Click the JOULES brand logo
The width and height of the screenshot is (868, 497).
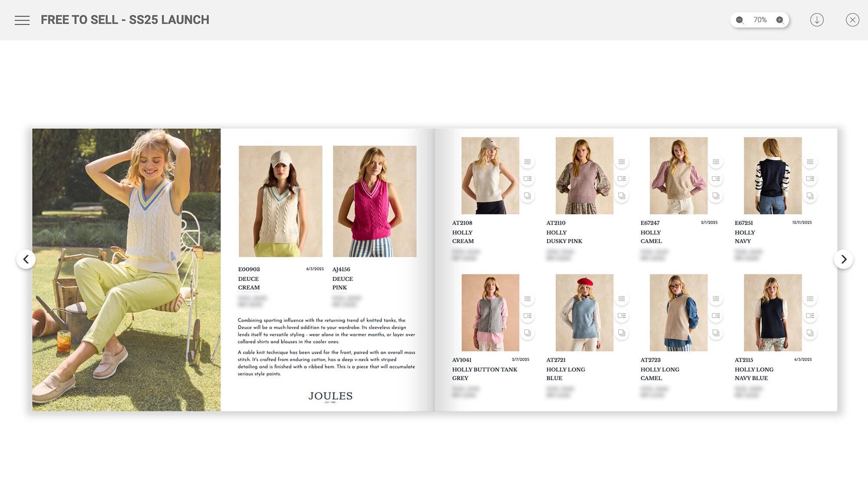point(330,396)
